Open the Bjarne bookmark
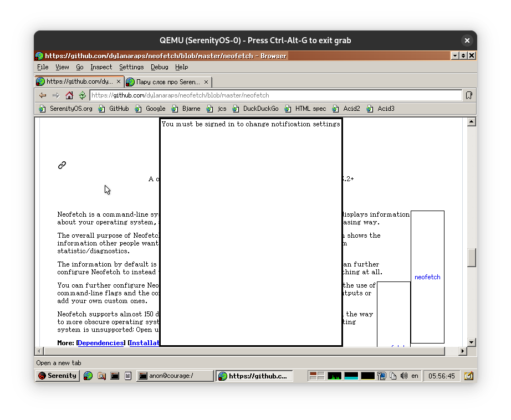This screenshot has height=420, width=511. (186, 109)
